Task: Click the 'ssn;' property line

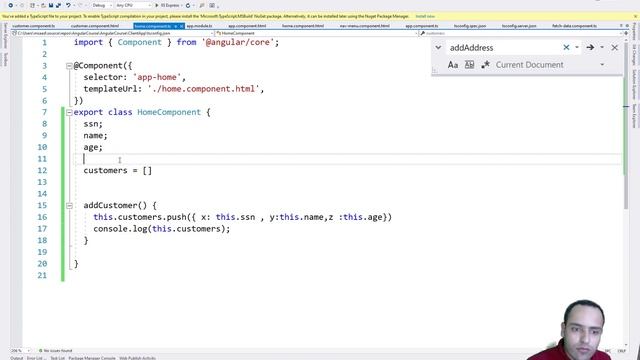Action: tap(93, 124)
